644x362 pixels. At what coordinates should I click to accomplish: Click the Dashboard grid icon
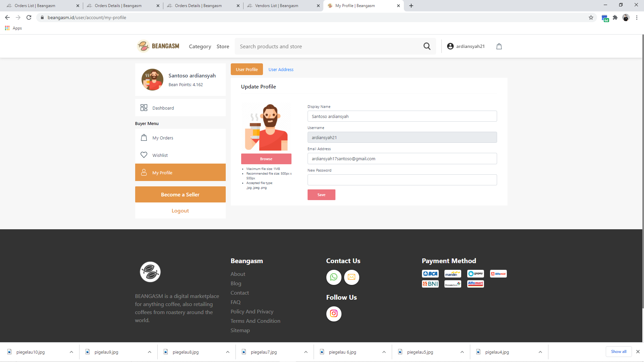pos(144,108)
